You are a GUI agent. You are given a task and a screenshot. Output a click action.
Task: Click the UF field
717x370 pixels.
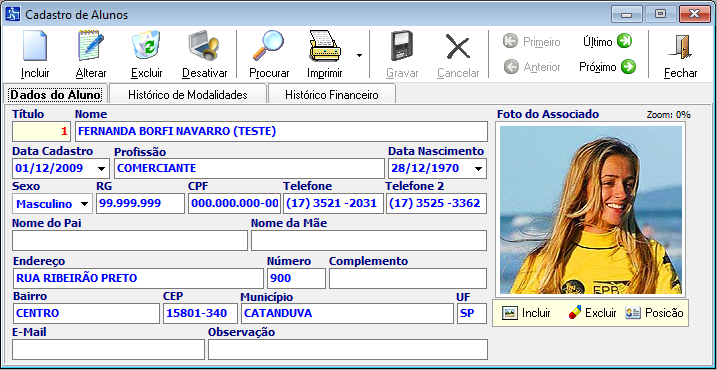pos(472,314)
